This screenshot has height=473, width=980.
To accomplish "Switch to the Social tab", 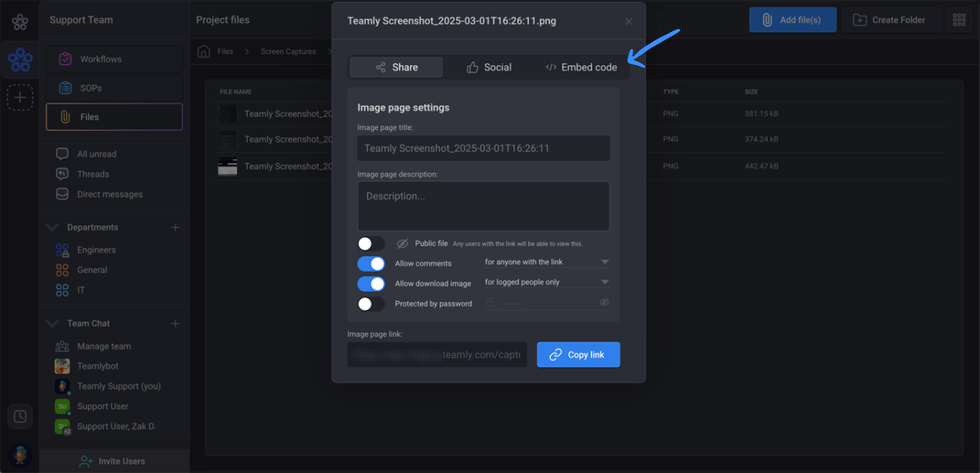I will pyautogui.click(x=489, y=67).
